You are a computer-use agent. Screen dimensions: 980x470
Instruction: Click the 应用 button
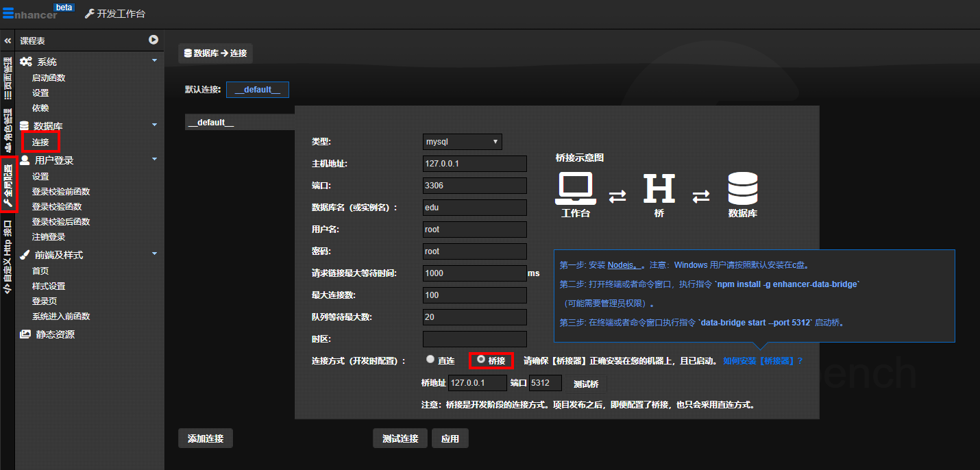(x=450, y=438)
